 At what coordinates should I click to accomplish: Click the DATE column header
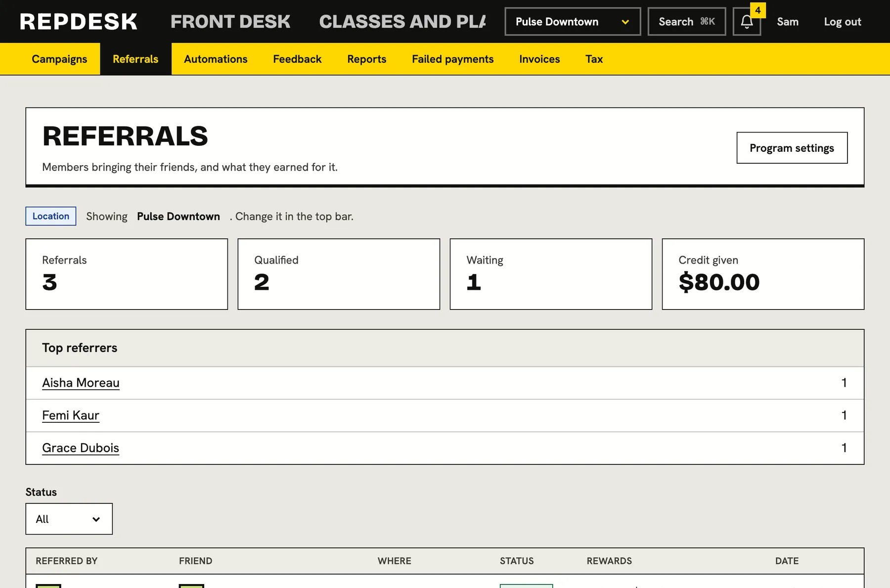pyautogui.click(x=787, y=561)
